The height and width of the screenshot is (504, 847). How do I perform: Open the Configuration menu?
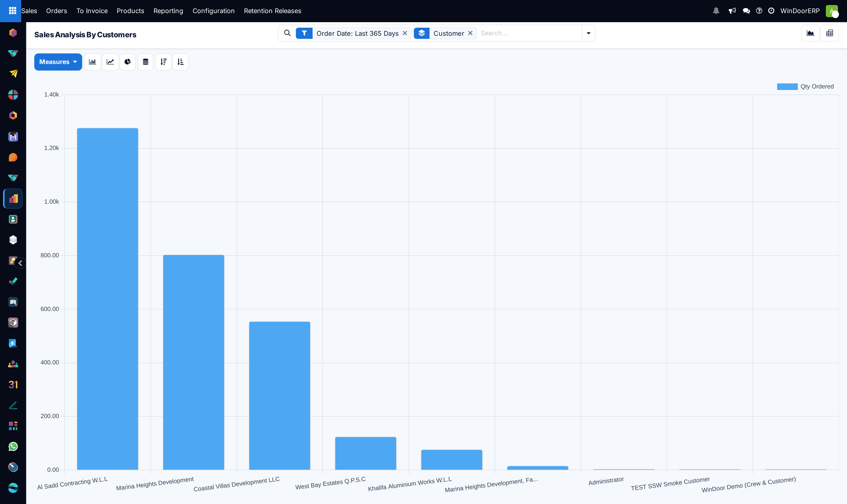click(213, 11)
